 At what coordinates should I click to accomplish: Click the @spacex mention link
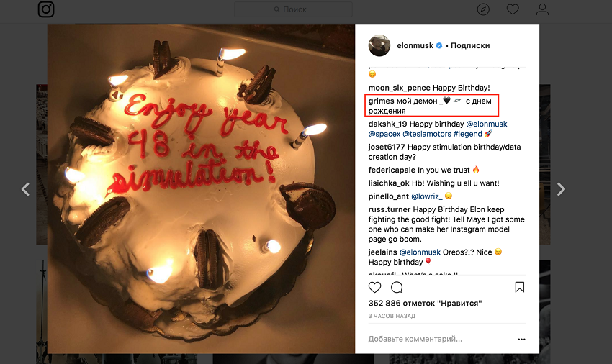pyautogui.click(x=384, y=134)
